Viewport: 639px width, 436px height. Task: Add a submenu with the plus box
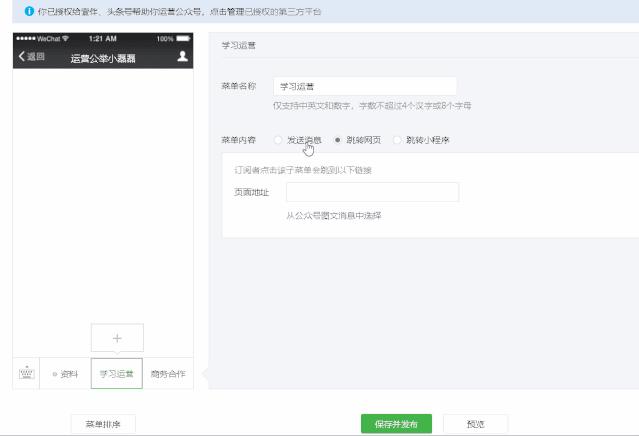pyautogui.click(x=117, y=338)
